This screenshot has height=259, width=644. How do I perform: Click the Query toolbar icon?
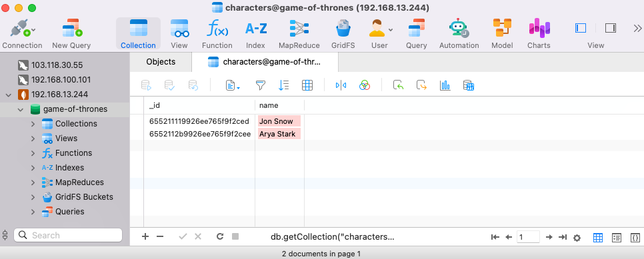(x=417, y=29)
